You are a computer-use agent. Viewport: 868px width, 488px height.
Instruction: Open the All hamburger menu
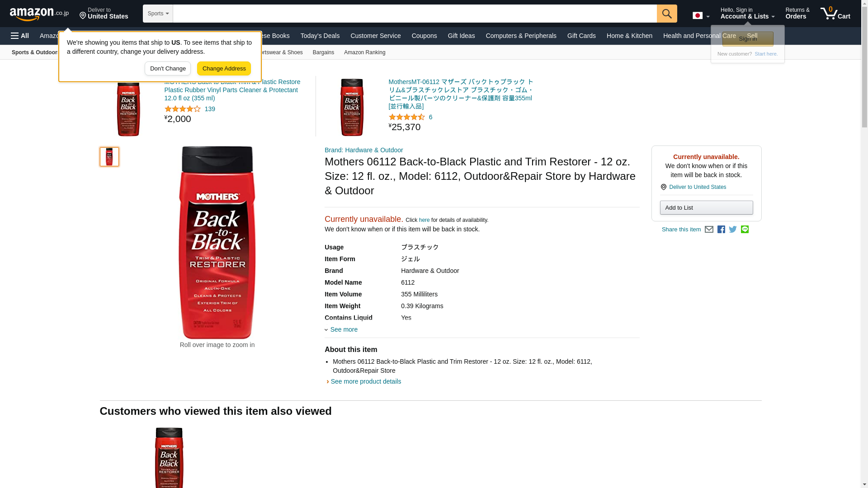click(x=20, y=36)
